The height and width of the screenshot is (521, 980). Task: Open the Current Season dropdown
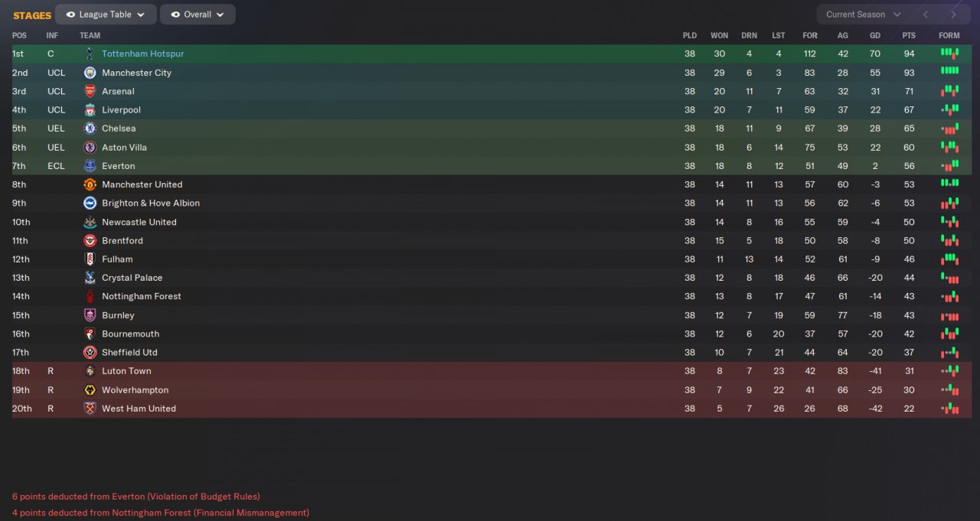[864, 15]
